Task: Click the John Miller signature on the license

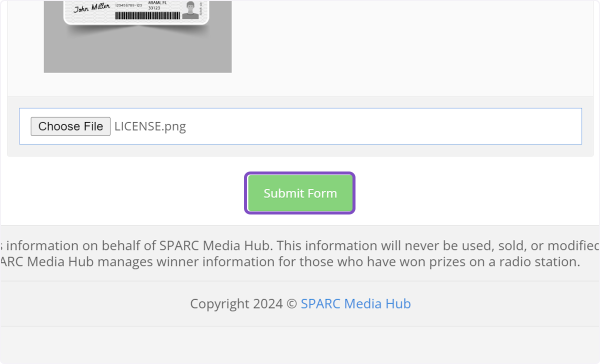Action: 91,8
